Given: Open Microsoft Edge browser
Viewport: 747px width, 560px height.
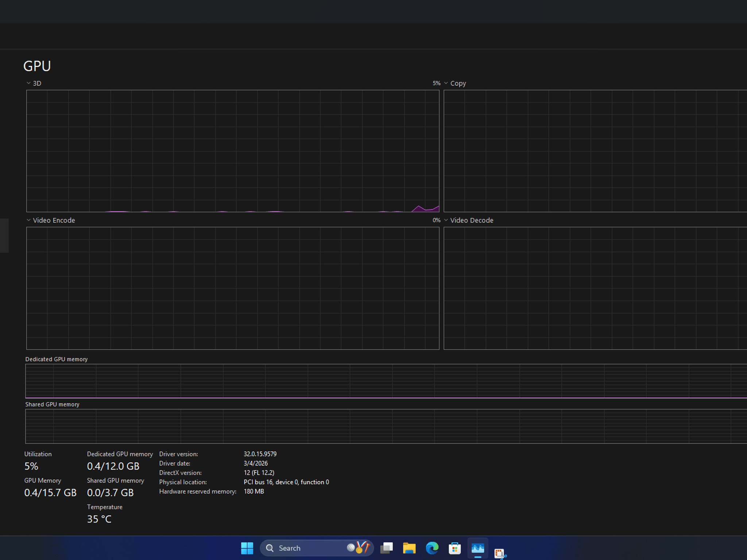Looking at the screenshot, I should 432,548.
